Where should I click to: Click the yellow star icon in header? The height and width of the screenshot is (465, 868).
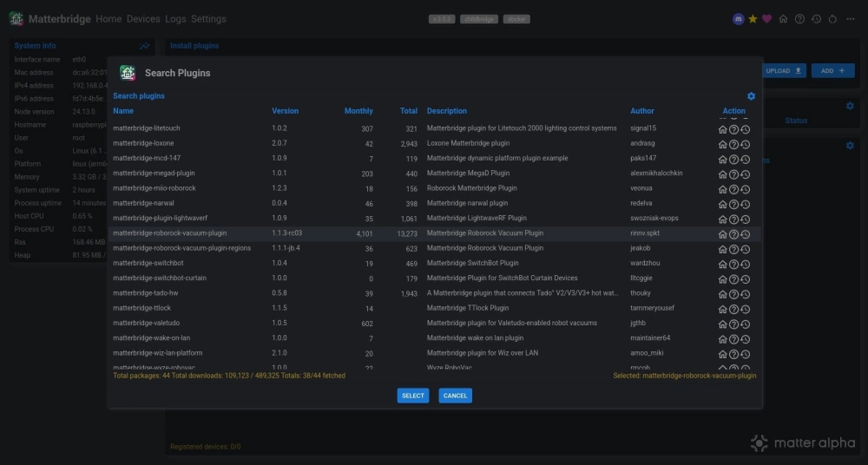click(x=753, y=19)
